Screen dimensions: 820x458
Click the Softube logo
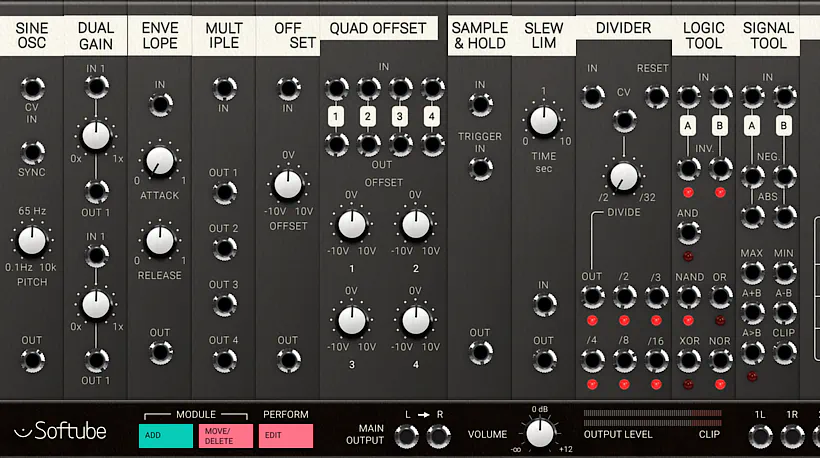pos(60,431)
